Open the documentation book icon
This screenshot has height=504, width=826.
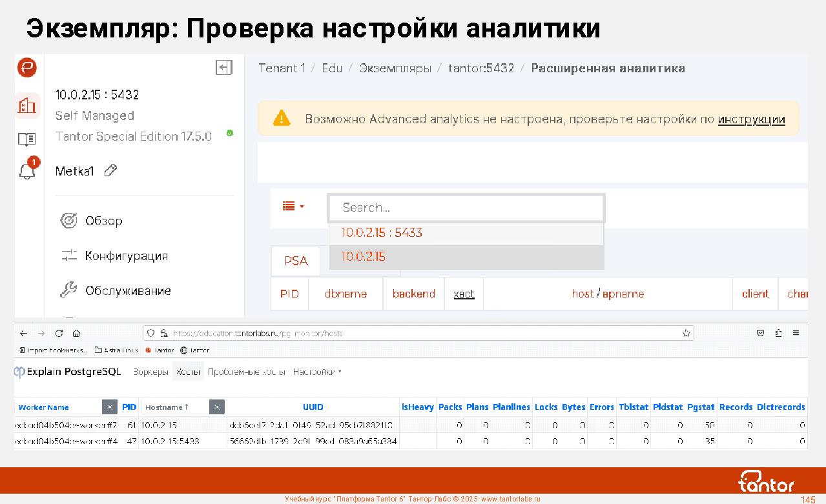(27, 139)
